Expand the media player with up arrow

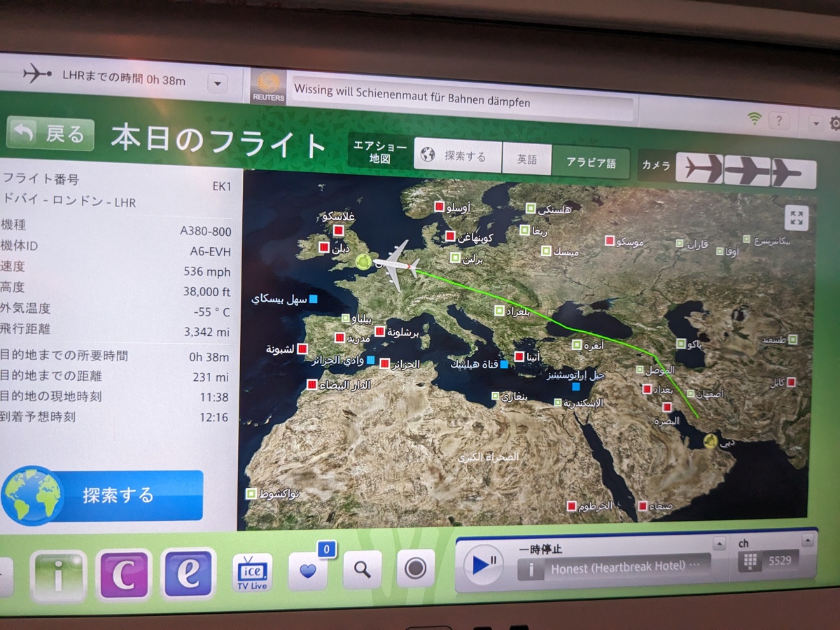(719, 544)
